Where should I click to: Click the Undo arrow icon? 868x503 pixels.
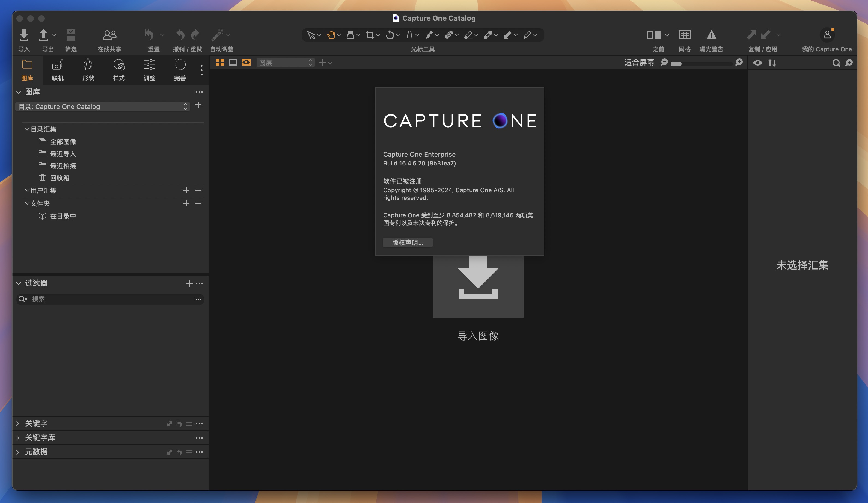[x=180, y=35]
